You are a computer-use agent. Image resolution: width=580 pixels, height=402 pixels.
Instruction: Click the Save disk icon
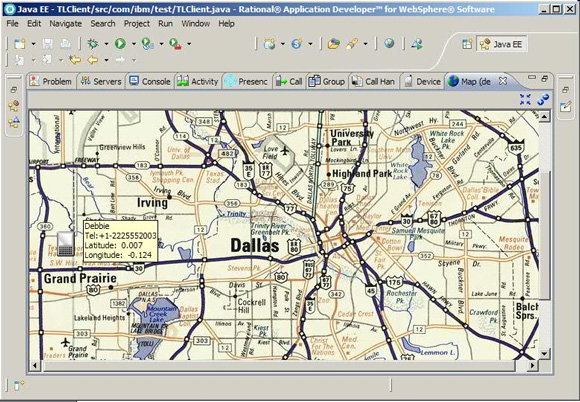coord(47,44)
